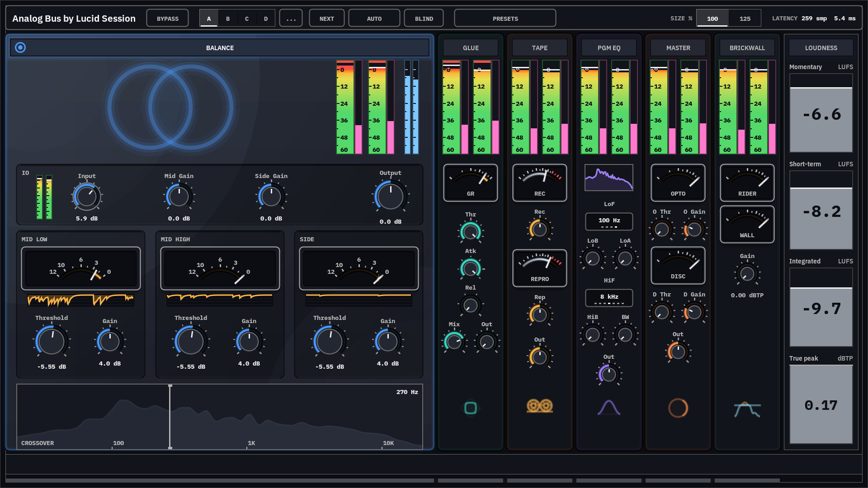Select preset slot B
Viewport: 868px width, 488px height.
tap(228, 19)
